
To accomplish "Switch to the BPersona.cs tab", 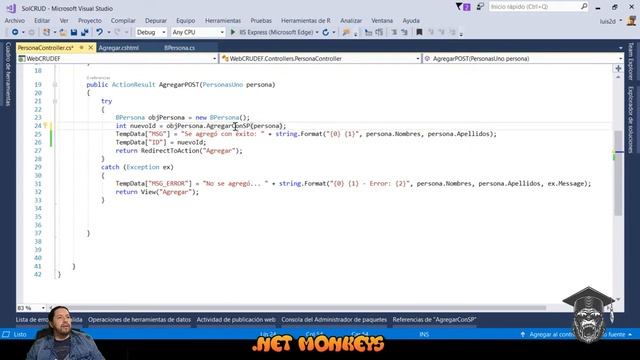I will 180,48.
